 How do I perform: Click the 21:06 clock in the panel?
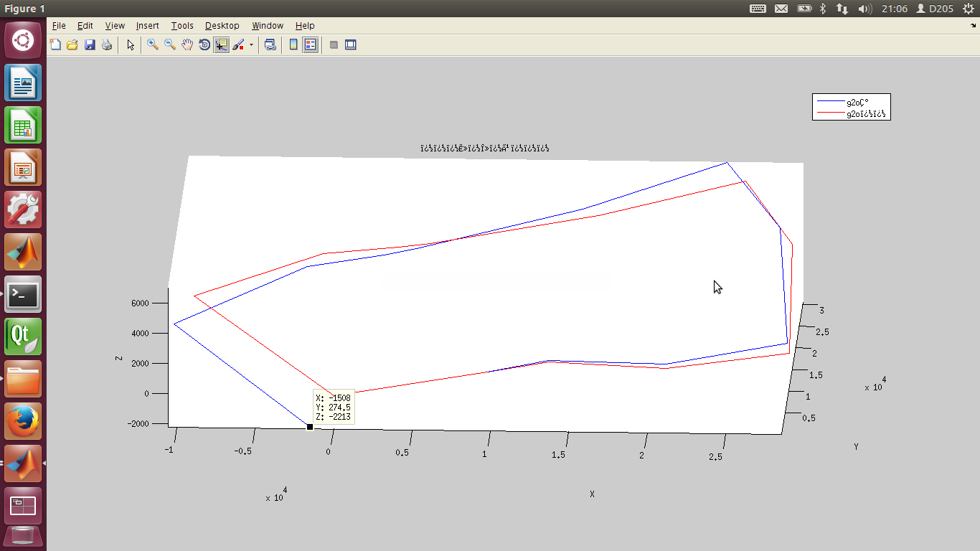point(895,9)
